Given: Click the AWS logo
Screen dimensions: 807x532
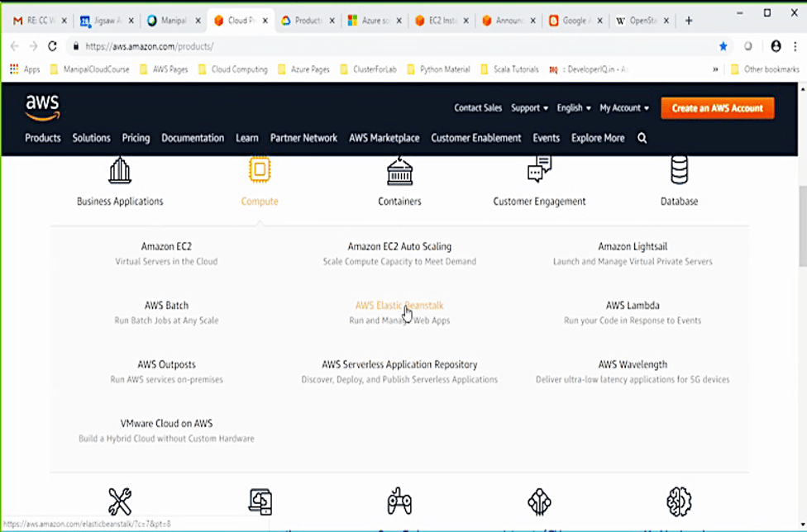Looking at the screenshot, I should (42, 107).
